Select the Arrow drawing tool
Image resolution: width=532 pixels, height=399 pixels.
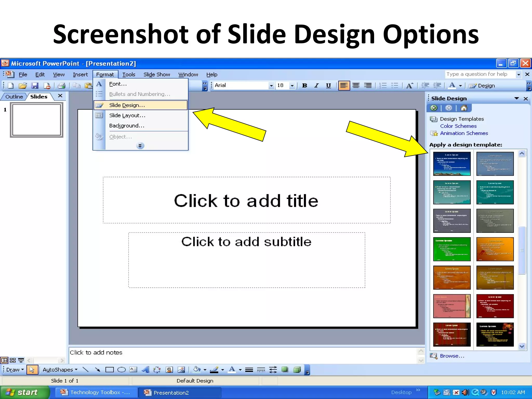point(97,369)
